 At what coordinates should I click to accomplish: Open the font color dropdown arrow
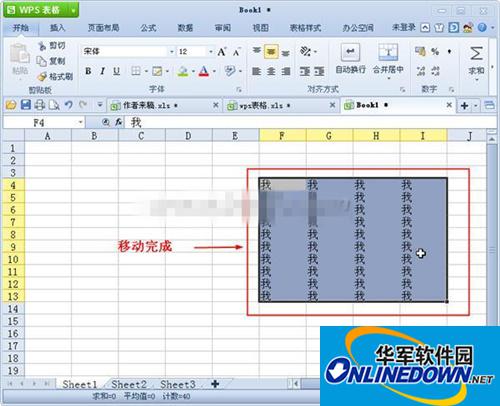pos(214,71)
